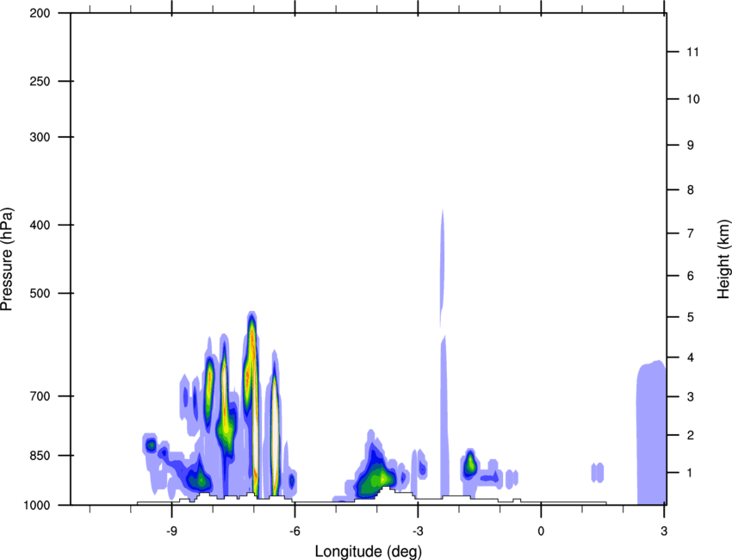This screenshot has width=732, height=560.
Task: Click pressure tick label 700
Action: click(x=40, y=395)
